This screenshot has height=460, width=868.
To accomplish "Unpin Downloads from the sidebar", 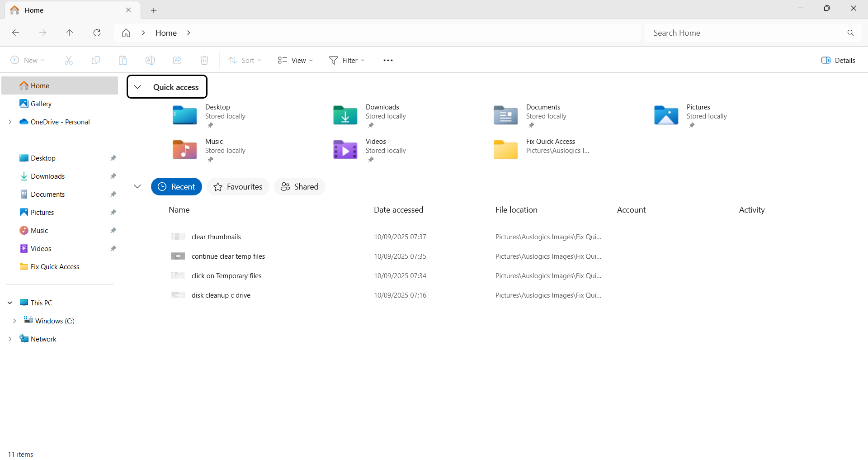I will point(113,176).
